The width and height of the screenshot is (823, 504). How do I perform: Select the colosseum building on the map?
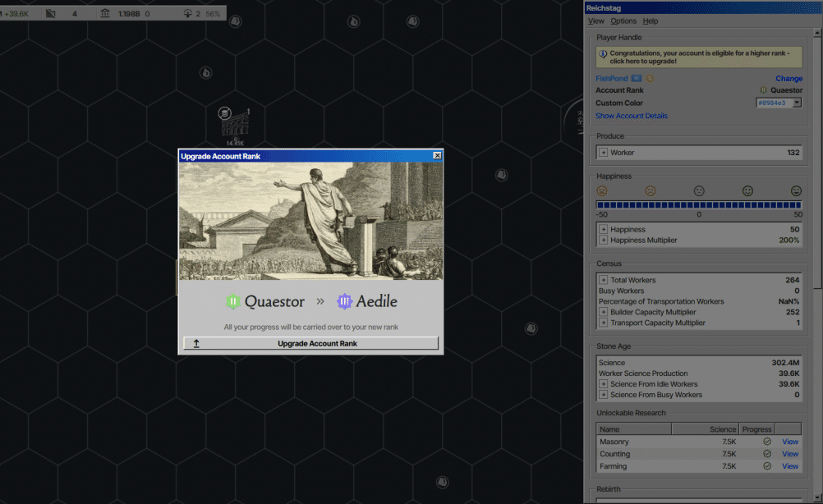coord(235,124)
